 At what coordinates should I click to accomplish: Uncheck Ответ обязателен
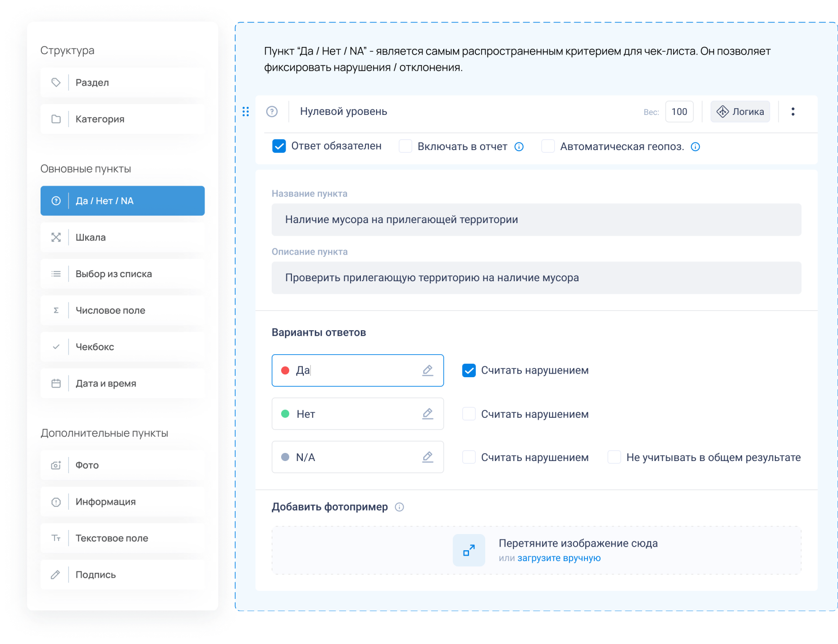click(279, 146)
